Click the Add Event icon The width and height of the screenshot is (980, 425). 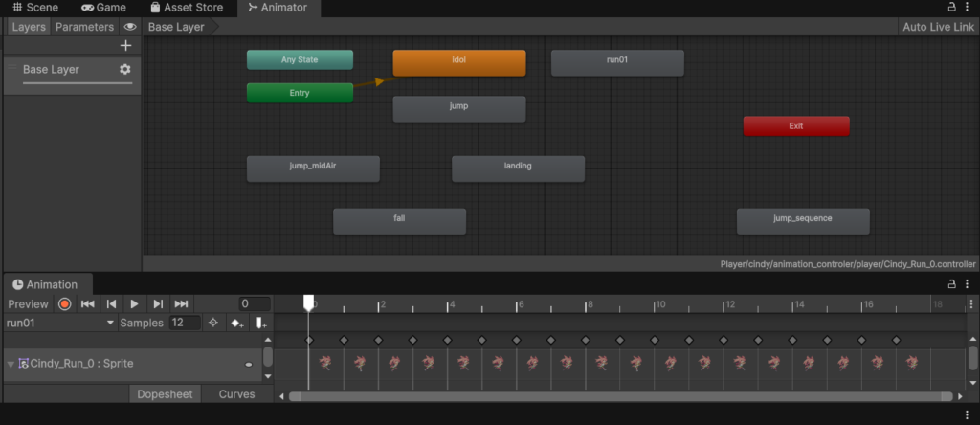coord(260,324)
